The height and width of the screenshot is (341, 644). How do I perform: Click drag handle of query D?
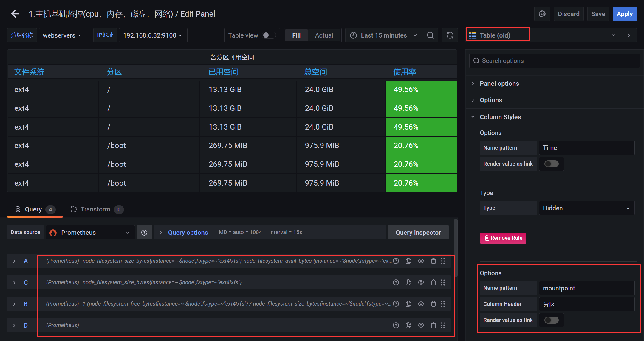(443, 325)
